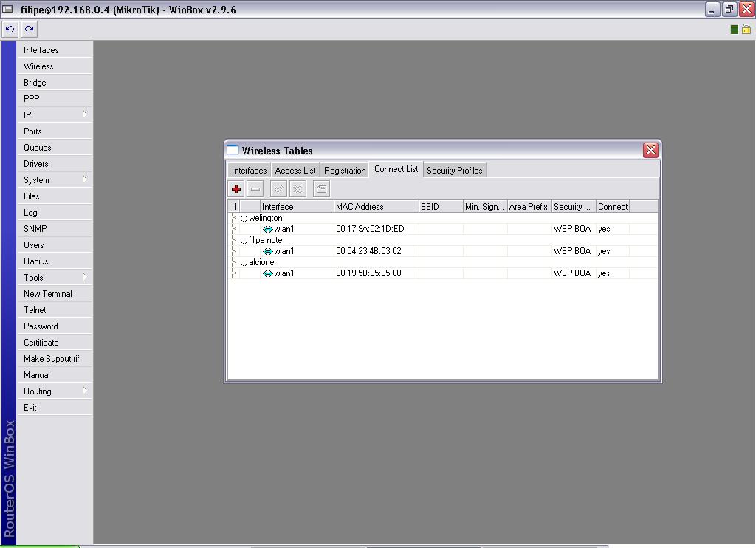Select MAC address 00:17:9A:02:1D:ED
The image size is (756, 548).
click(x=371, y=229)
